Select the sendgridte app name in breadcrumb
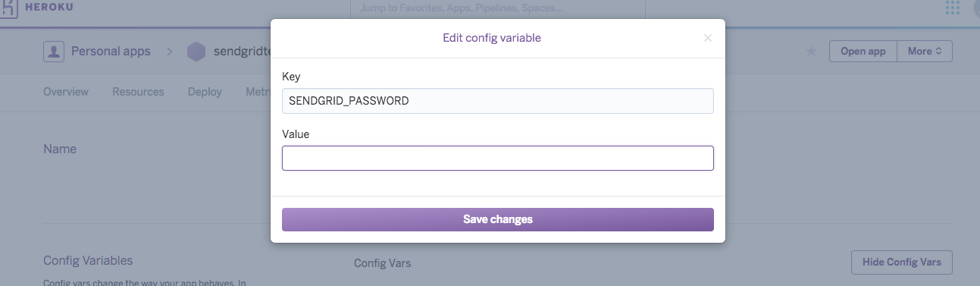This screenshot has width=980, height=286. click(x=241, y=52)
